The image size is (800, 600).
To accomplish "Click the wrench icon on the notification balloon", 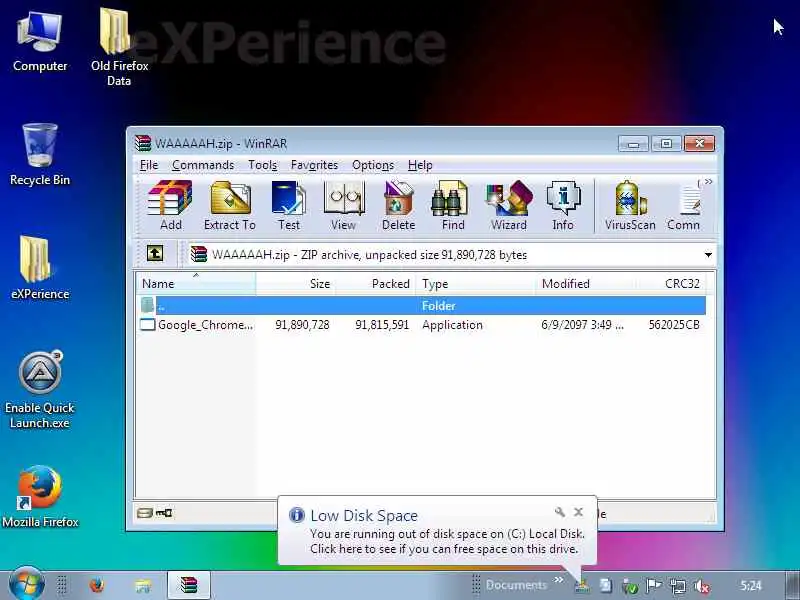I will pos(560,512).
